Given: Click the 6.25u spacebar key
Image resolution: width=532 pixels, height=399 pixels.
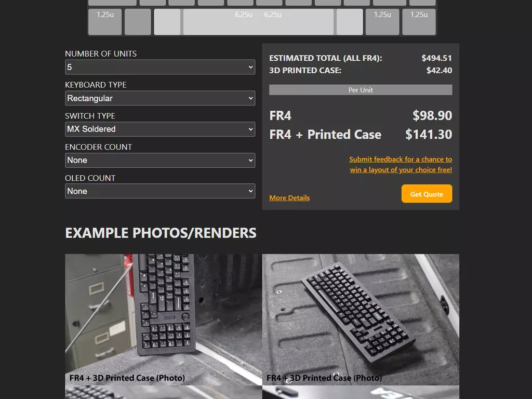Looking at the screenshot, I should tap(259, 22).
